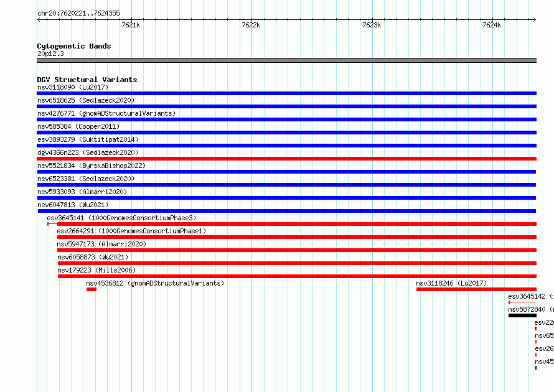
Task: Open the nsv179223 (Mills2006) label
Action: (x=96, y=270)
